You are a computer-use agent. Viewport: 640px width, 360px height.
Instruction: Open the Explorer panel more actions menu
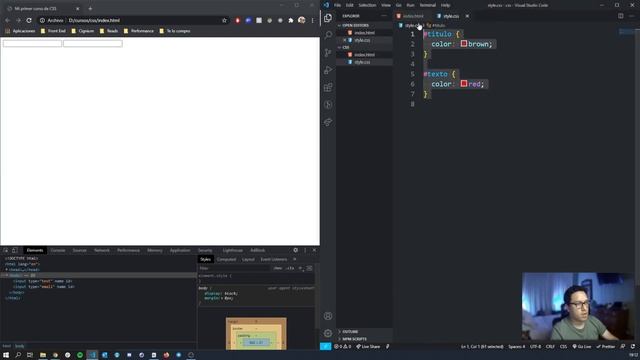(384, 16)
